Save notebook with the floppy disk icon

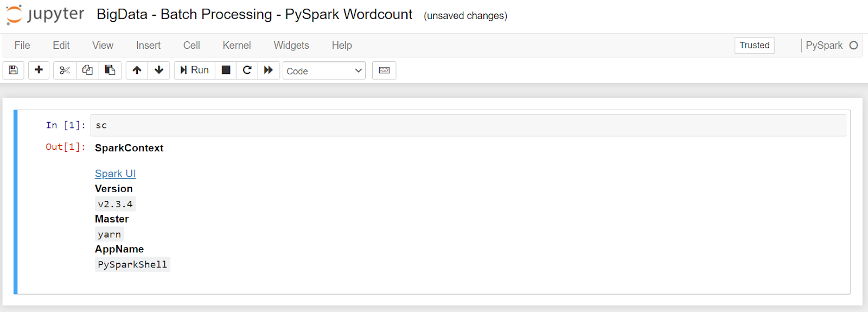tap(14, 71)
